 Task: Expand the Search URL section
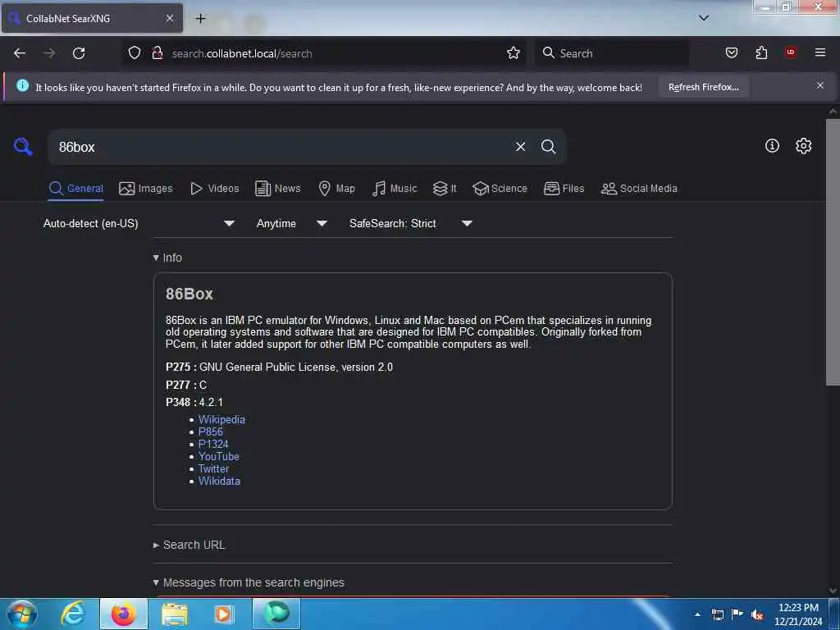[x=189, y=545]
